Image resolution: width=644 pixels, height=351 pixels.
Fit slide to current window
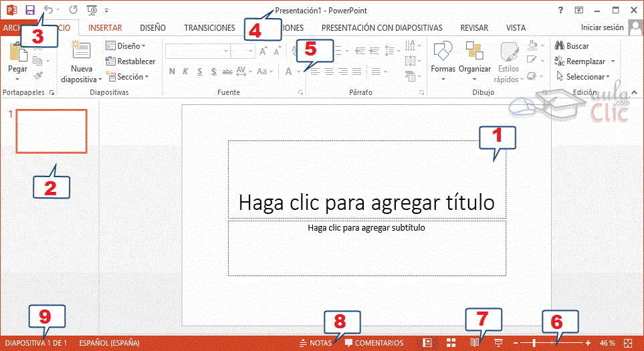627,343
